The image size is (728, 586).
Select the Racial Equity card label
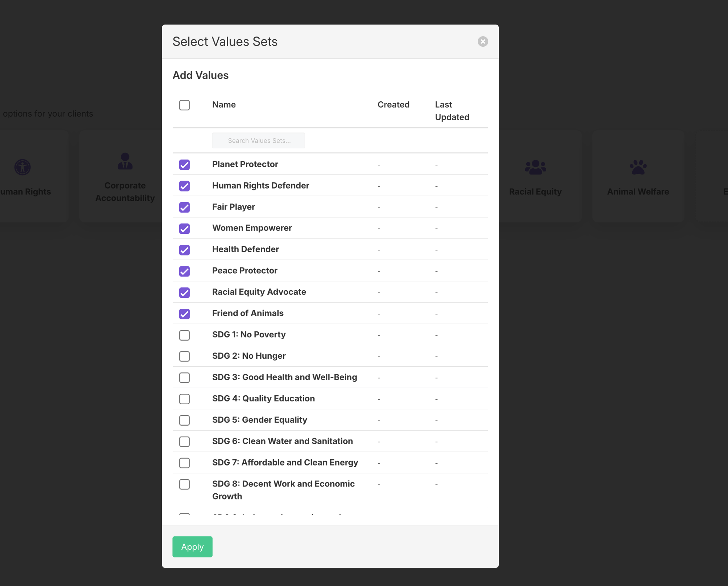point(535,191)
